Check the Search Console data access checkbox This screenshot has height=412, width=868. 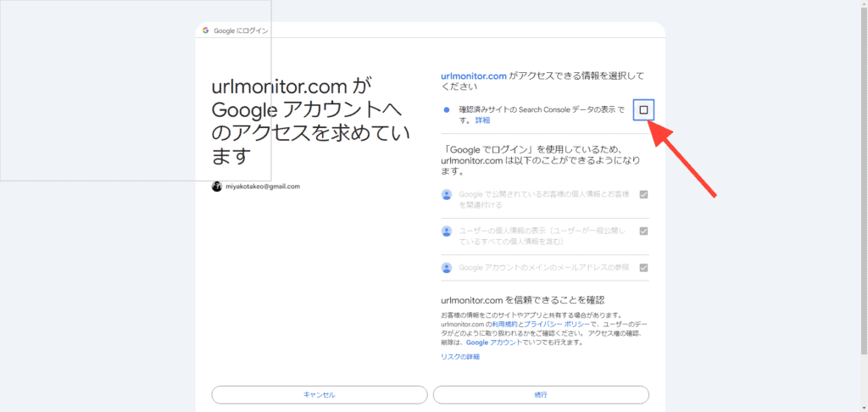pyautogui.click(x=643, y=109)
